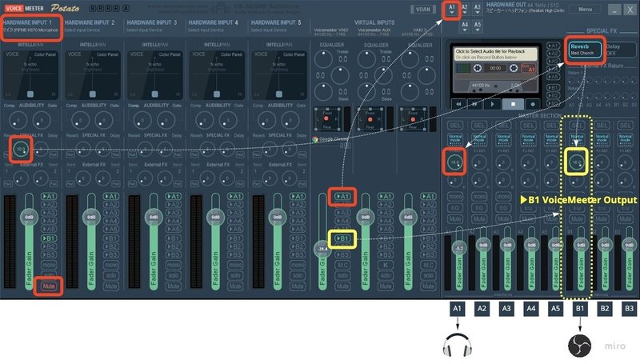The height and width of the screenshot is (364, 640).
Task: Click the Intellipan panel of Hardware Input 1
Action: tap(30, 75)
